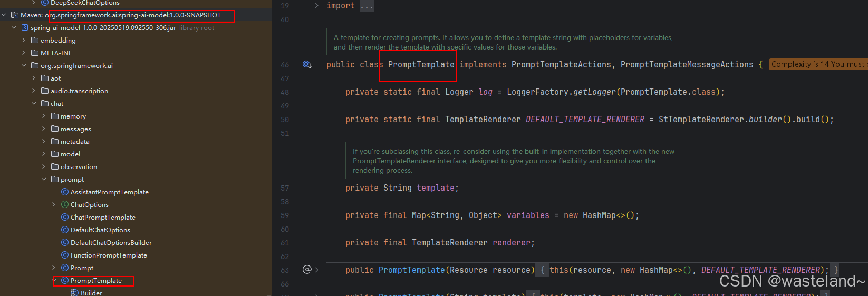Click the ChatOptions interface icon

65,205
